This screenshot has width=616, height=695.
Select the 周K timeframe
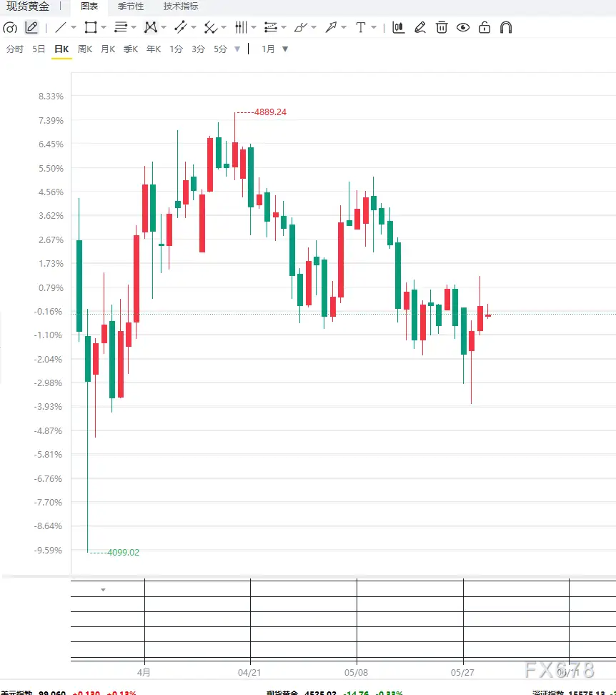click(x=84, y=49)
